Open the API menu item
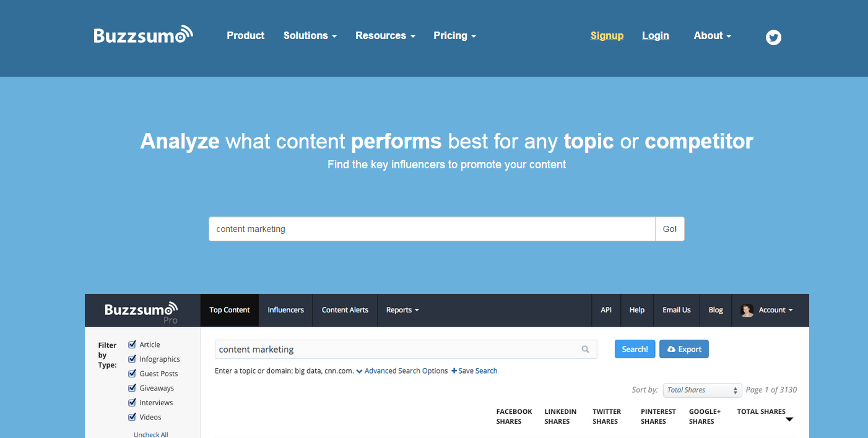The height and width of the screenshot is (438, 868). pos(606,310)
